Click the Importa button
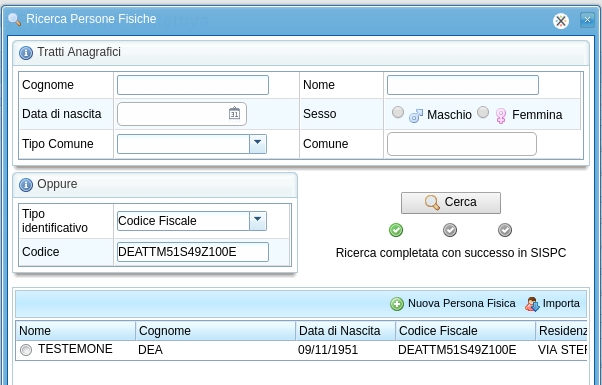The image size is (602, 385). pos(552,304)
